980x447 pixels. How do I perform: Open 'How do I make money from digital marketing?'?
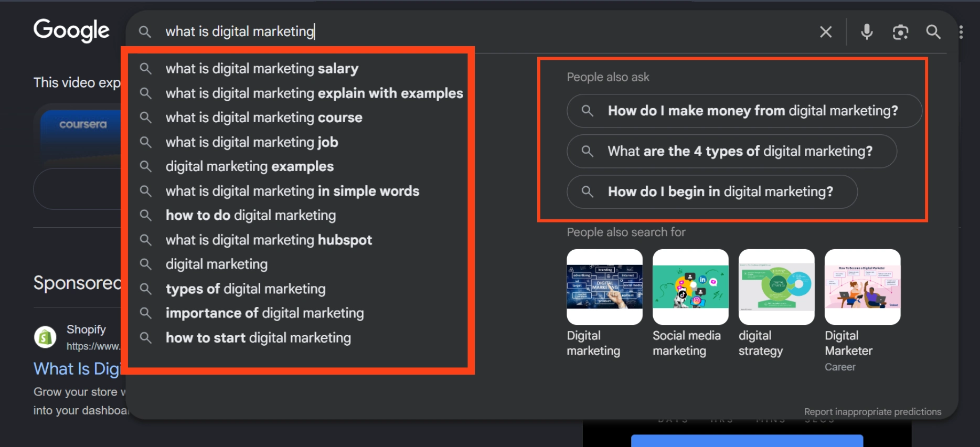tap(744, 111)
